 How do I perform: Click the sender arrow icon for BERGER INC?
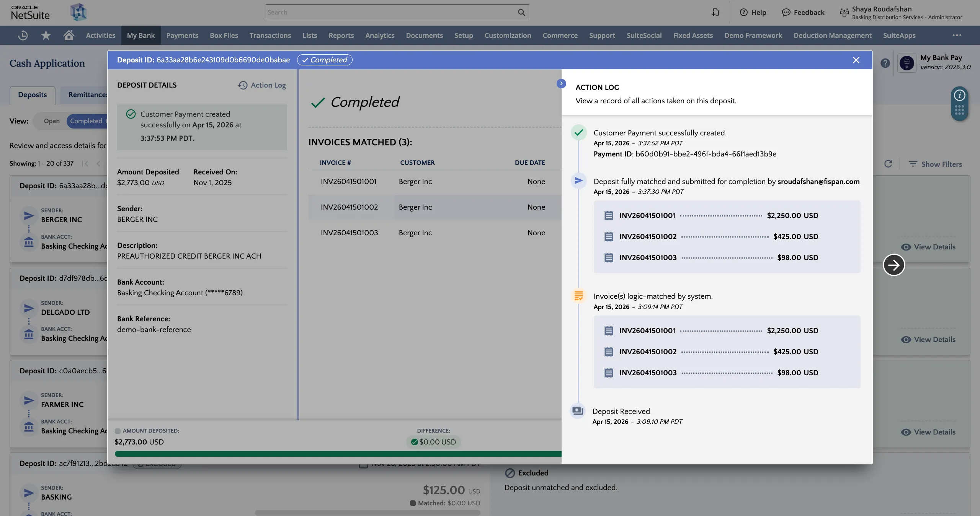coord(29,216)
